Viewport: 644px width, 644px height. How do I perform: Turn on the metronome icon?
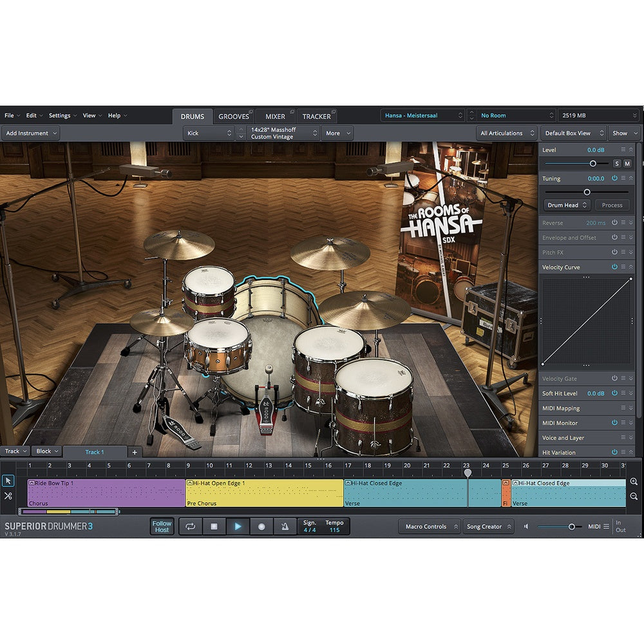pos(285,526)
